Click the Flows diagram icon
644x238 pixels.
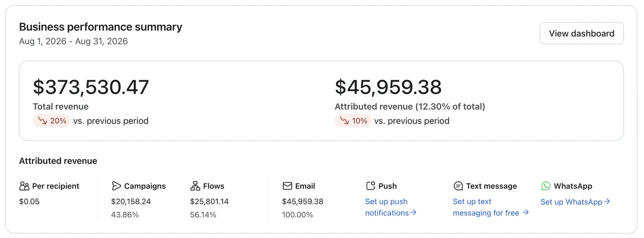[195, 186]
